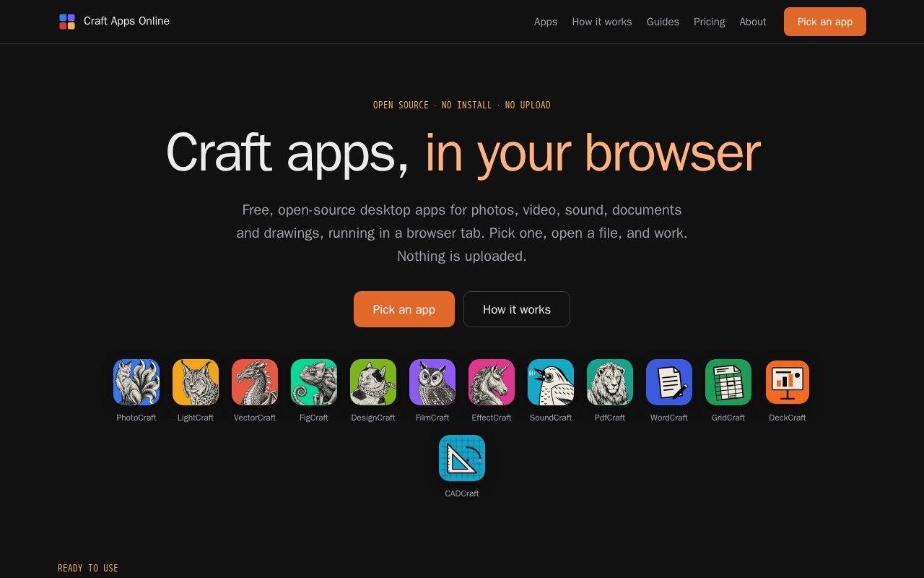Image resolution: width=924 pixels, height=578 pixels.
Task: Click the PdfCraft label text
Action: click(610, 418)
